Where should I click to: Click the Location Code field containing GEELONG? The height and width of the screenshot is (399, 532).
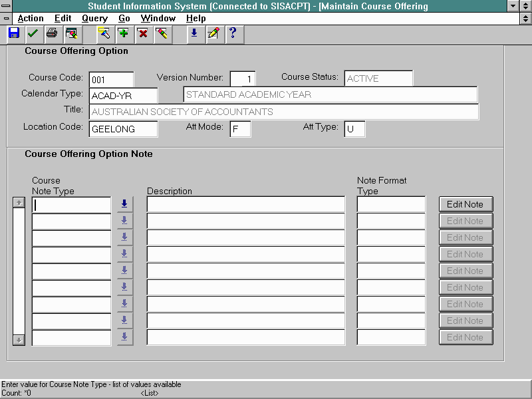coord(123,129)
